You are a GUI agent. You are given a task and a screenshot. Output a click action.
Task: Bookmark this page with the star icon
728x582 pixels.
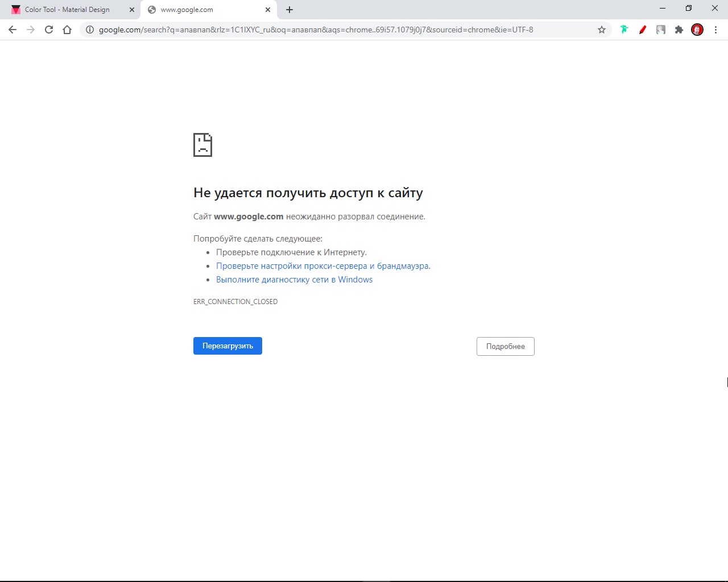pos(602,30)
